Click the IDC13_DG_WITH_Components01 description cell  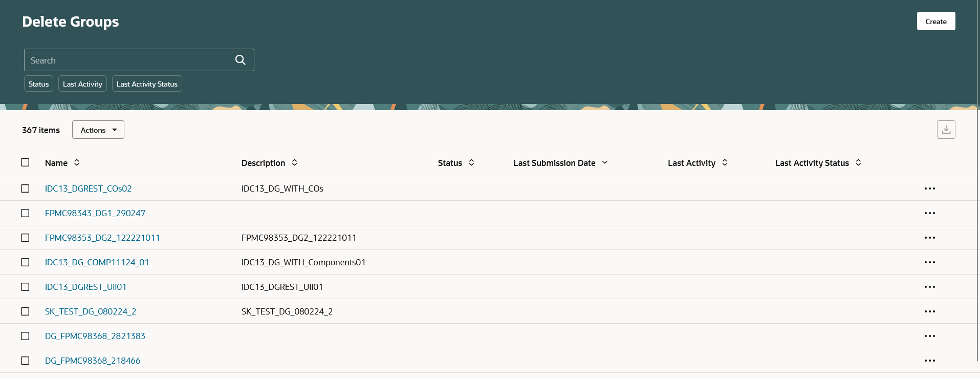click(303, 262)
